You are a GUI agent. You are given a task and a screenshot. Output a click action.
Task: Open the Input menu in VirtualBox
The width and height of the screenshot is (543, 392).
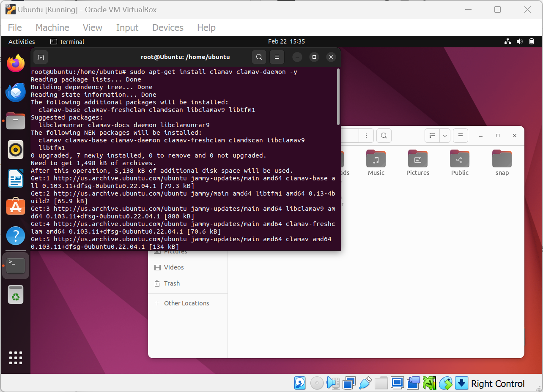(x=127, y=27)
